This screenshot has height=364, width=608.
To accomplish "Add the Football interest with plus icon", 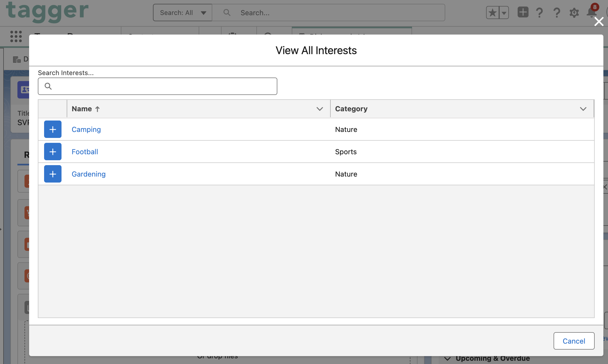I will coord(53,152).
